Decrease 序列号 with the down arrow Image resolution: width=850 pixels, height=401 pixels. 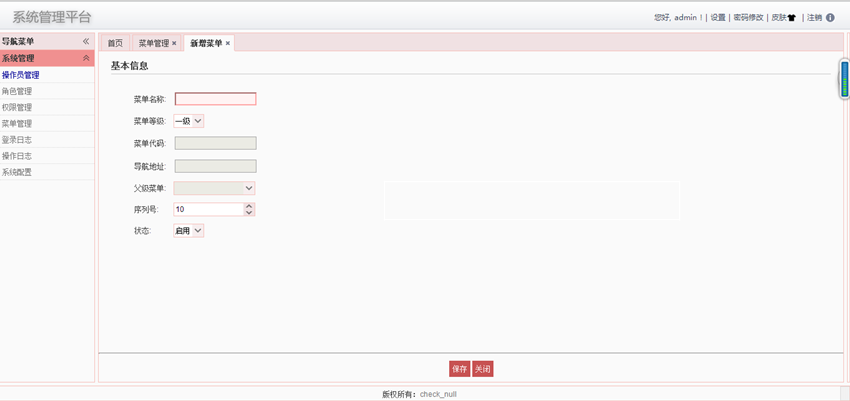249,213
